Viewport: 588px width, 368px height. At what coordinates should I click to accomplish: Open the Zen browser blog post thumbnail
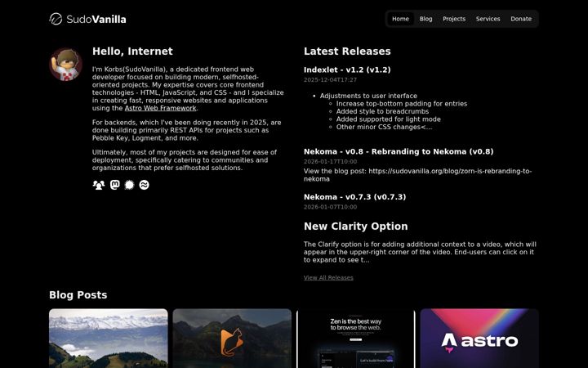356,339
